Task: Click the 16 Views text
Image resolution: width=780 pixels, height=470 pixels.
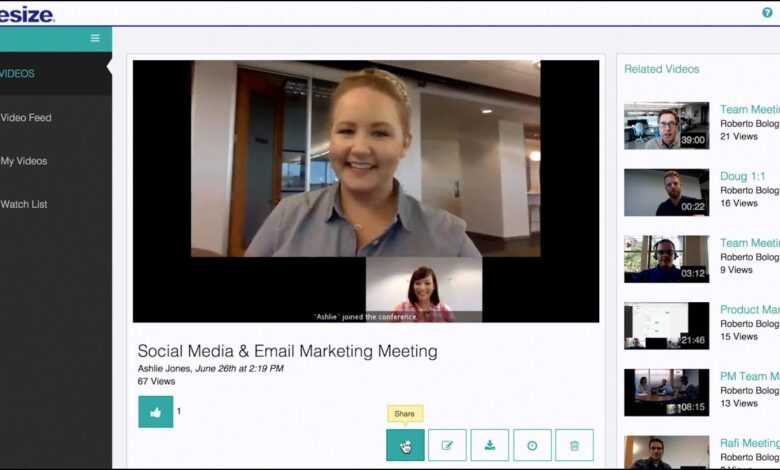Action: [739, 203]
